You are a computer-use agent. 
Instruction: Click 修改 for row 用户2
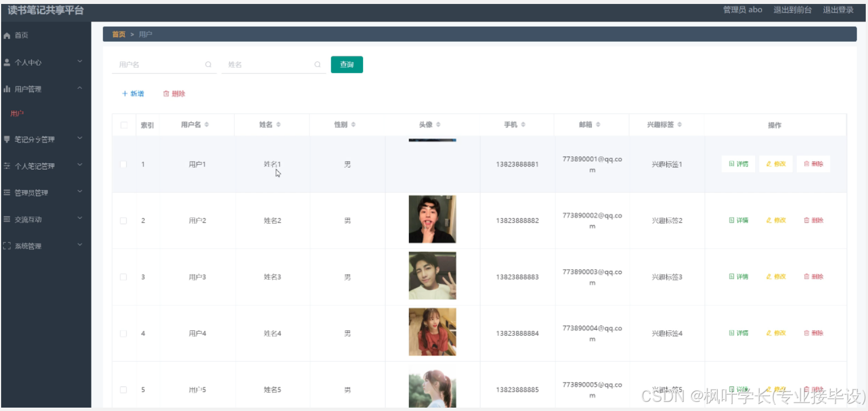click(776, 220)
